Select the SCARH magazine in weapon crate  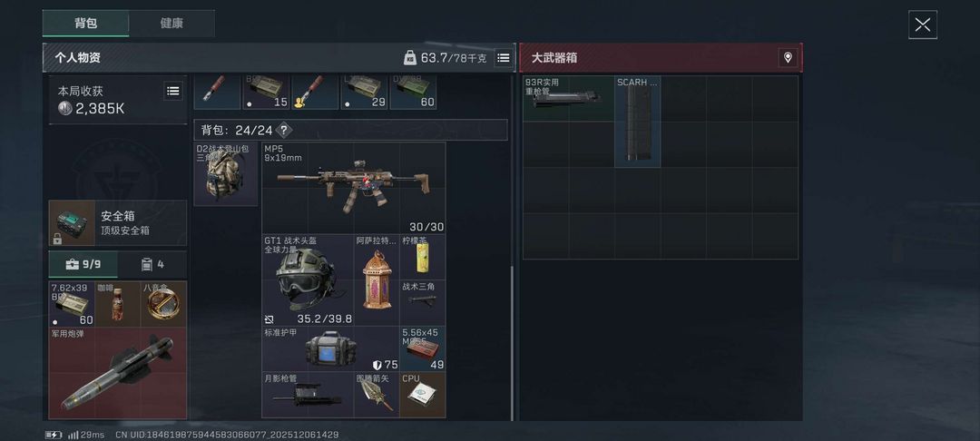point(638,122)
